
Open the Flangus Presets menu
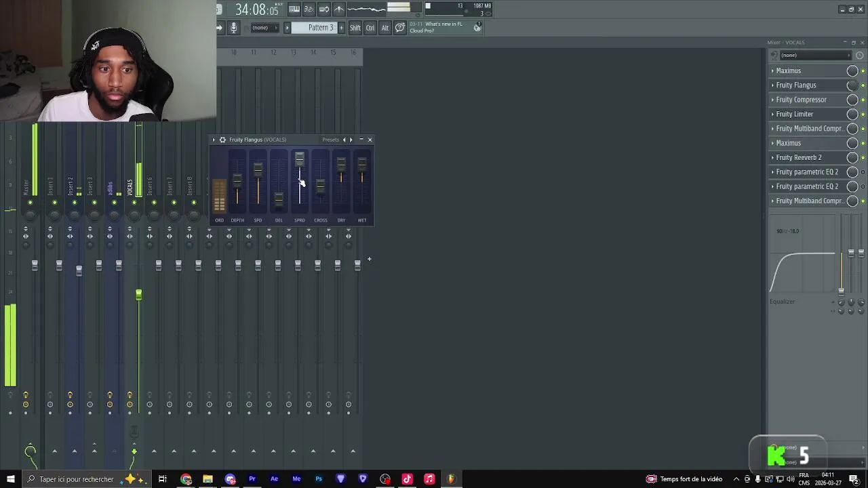coord(330,140)
